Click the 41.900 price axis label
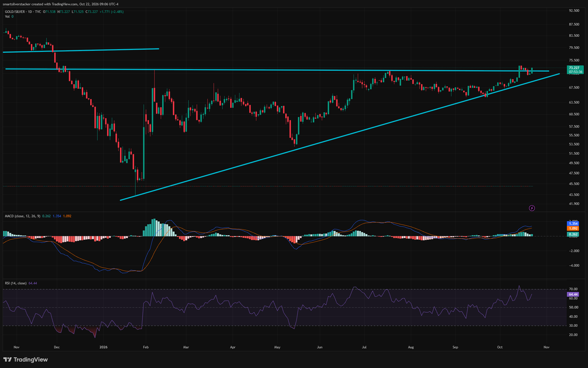The image size is (588, 368). pyautogui.click(x=574, y=203)
